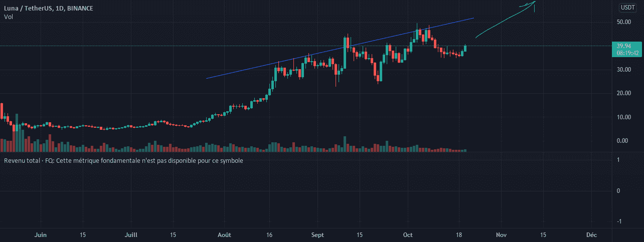644x242 pixels.
Task: Click the lower pane axis value 1
Action: pyautogui.click(x=619, y=160)
